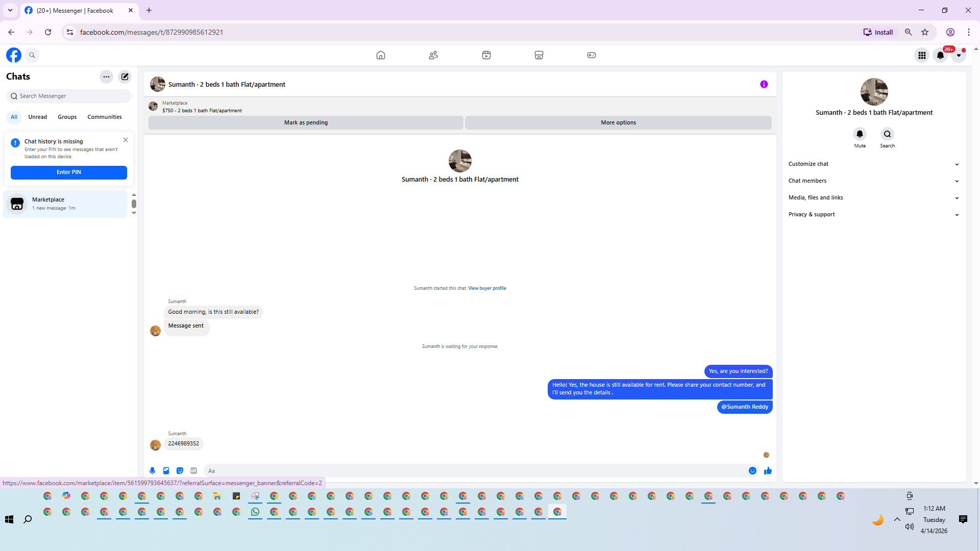Attach a file with the photo icon
The height and width of the screenshot is (551, 980).
tap(166, 470)
